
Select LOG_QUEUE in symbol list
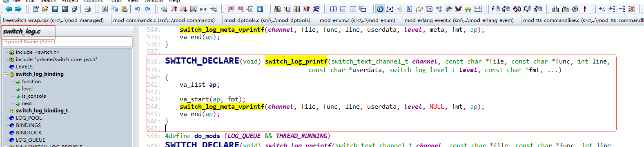[x=31, y=140]
